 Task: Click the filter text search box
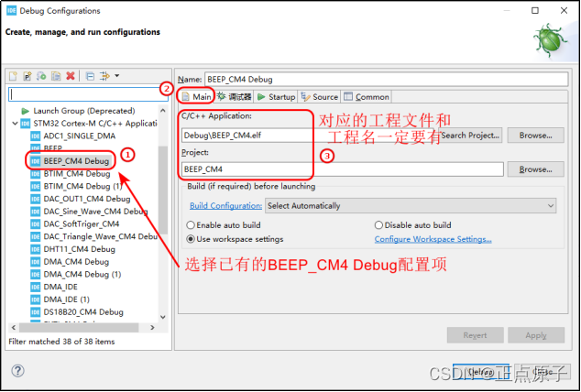click(x=88, y=94)
